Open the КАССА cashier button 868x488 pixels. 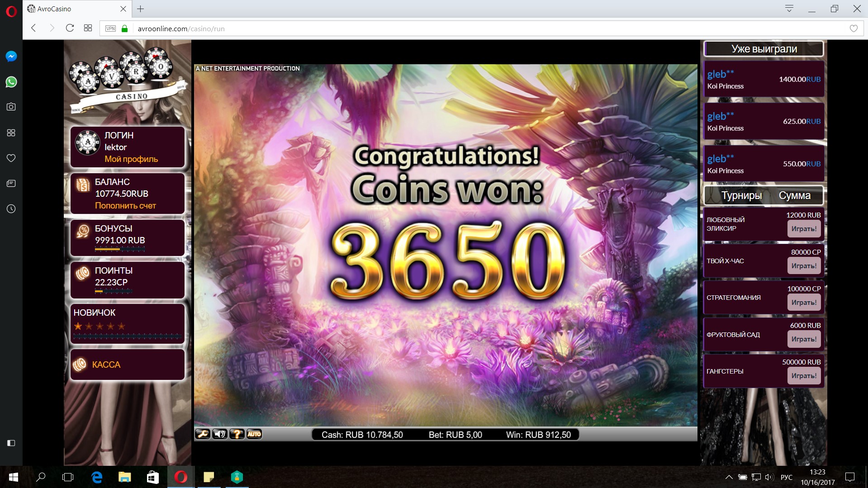click(128, 365)
